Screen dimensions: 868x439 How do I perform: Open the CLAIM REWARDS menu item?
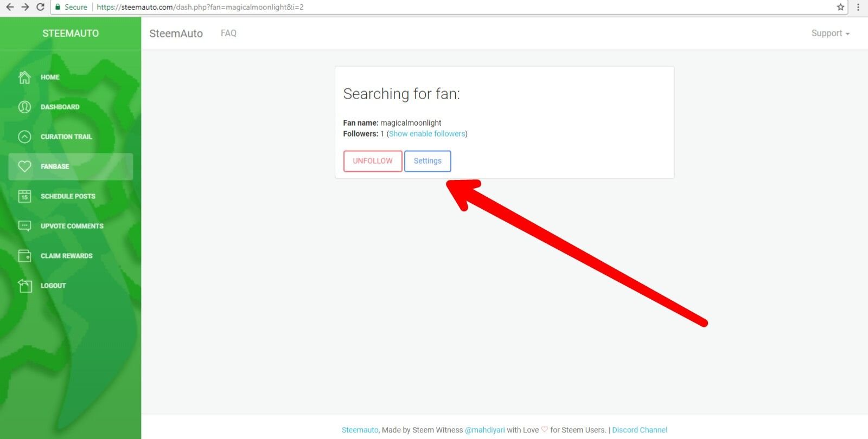click(x=71, y=256)
